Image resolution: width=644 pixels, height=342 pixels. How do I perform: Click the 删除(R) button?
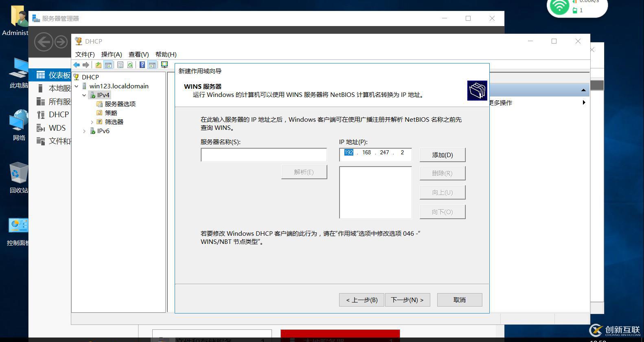442,173
